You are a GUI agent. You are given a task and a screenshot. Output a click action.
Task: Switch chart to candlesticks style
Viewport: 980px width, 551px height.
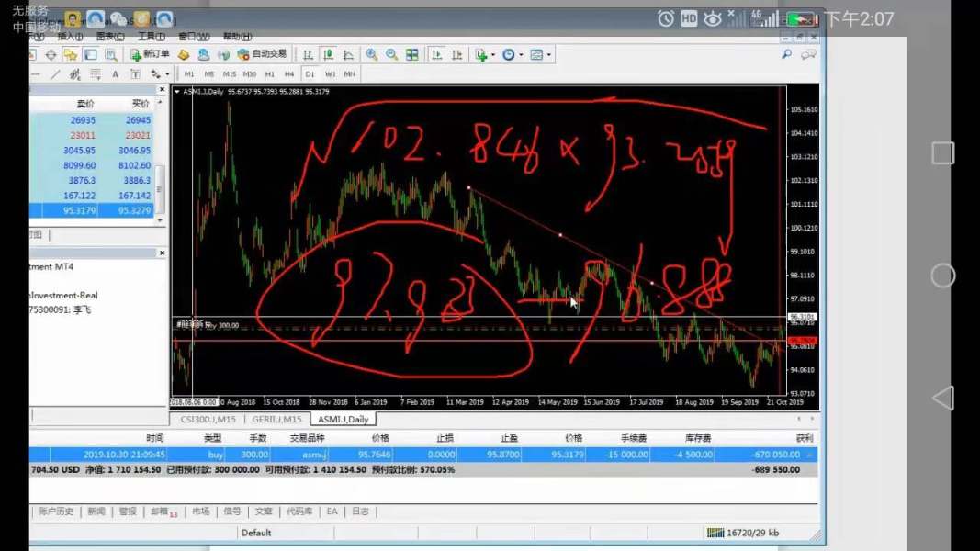(x=328, y=55)
